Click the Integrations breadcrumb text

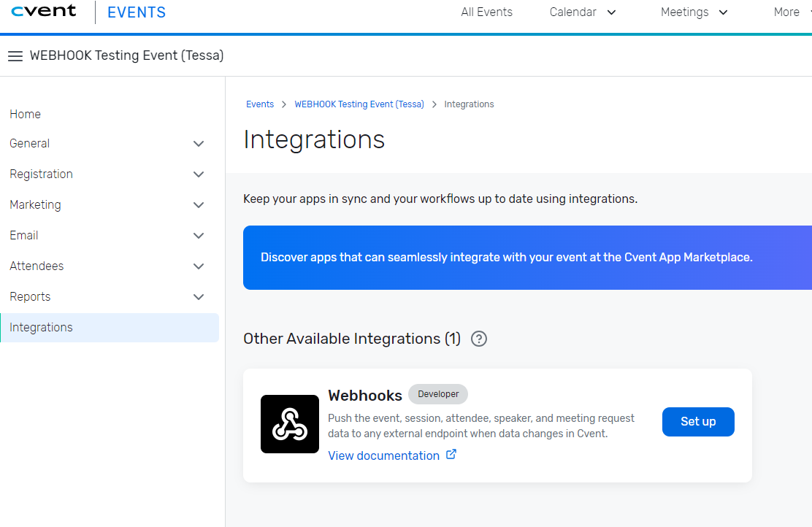[x=470, y=104]
